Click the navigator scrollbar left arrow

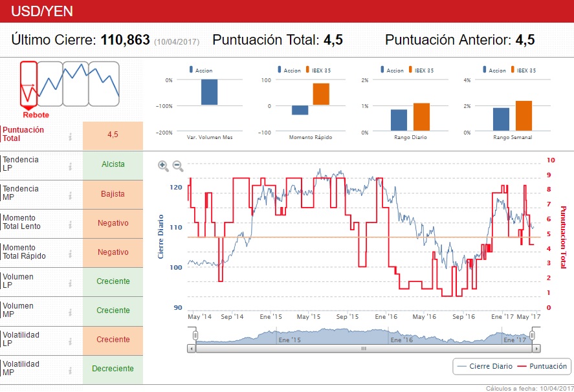(192, 349)
